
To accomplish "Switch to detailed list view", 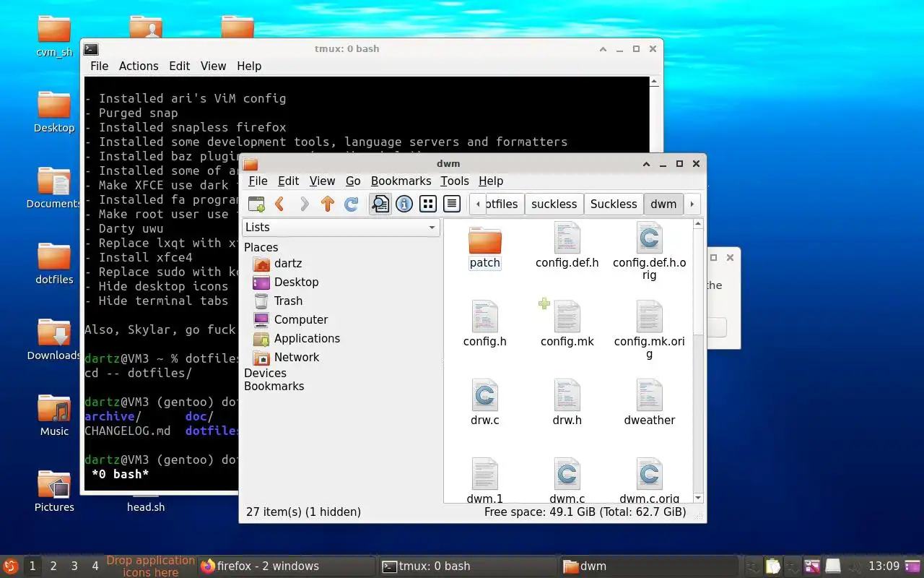I will 452,204.
